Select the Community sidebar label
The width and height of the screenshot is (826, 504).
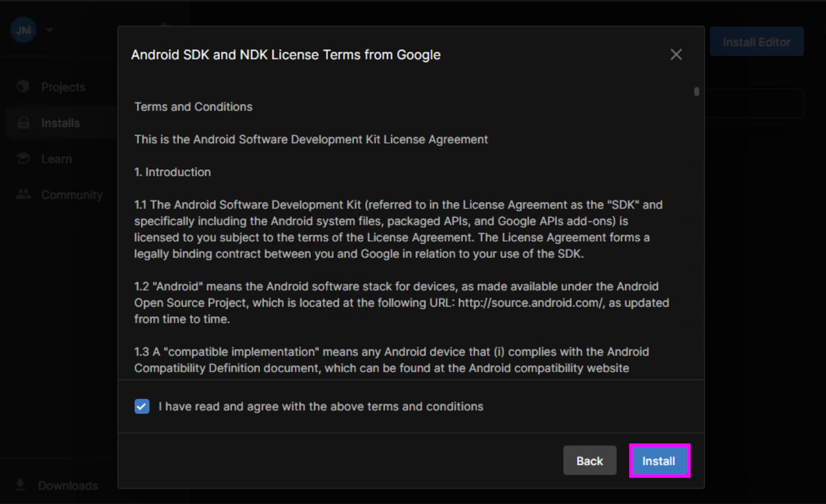point(72,195)
